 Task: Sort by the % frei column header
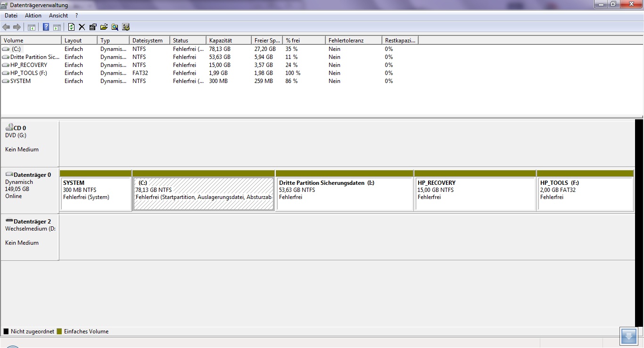coord(304,41)
